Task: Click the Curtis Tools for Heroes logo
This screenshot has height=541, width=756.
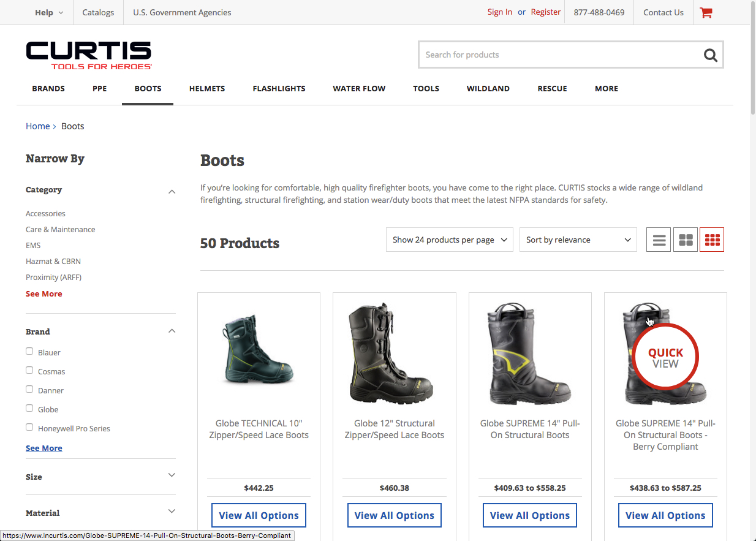Action: (89, 55)
